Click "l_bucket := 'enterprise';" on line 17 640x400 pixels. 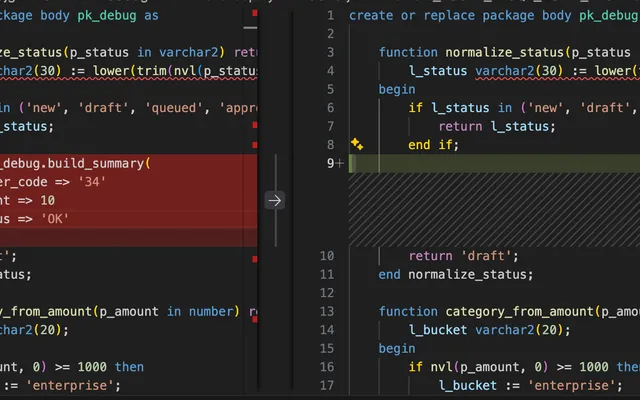coord(530,385)
